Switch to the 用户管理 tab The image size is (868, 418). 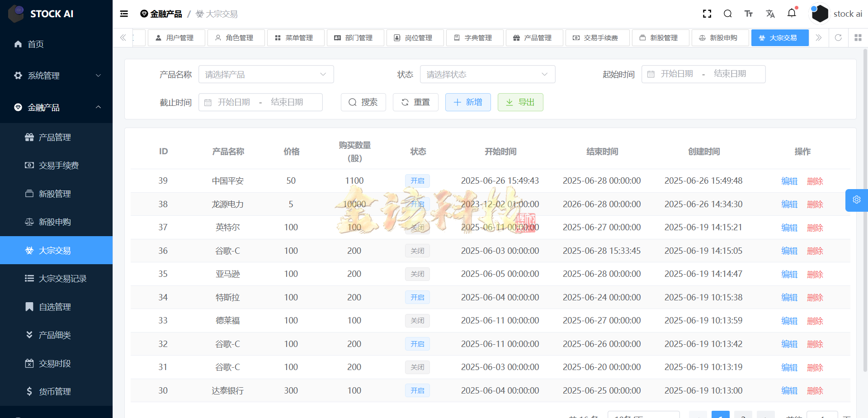coord(176,38)
